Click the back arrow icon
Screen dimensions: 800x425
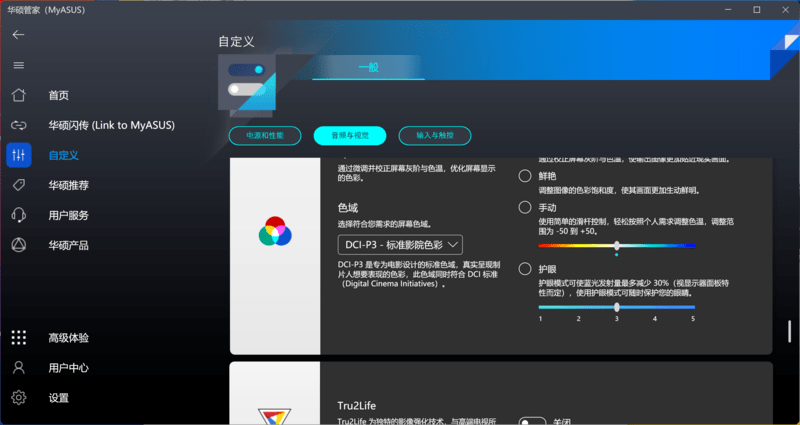point(18,35)
